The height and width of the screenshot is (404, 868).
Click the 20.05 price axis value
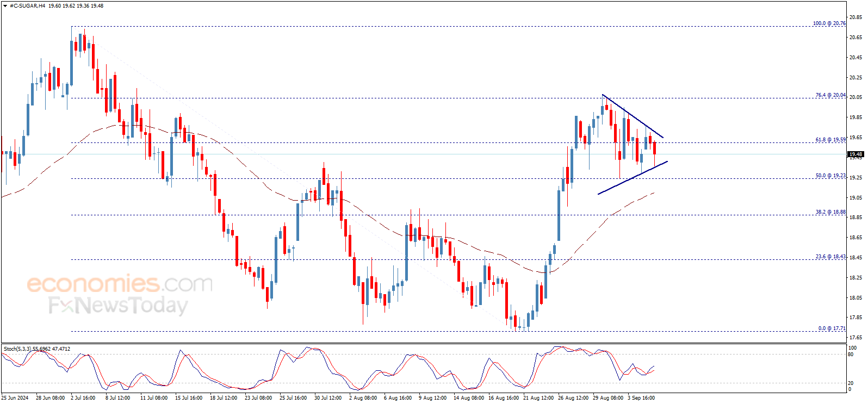point(855,97)
